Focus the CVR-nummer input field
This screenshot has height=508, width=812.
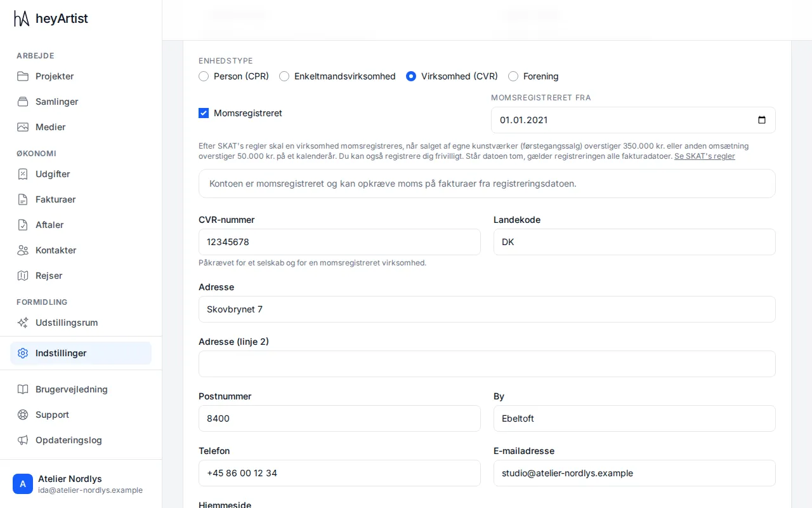pos(339,242)
